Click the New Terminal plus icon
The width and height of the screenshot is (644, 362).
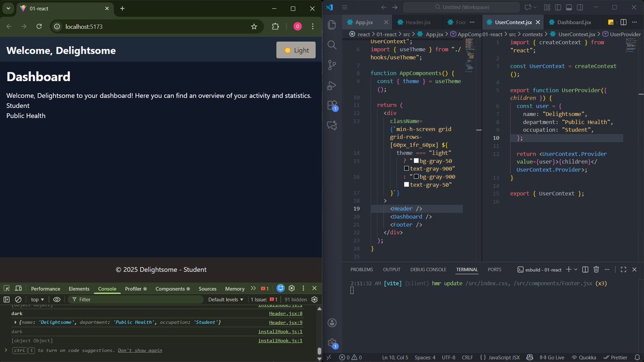[x=568, y=269]
